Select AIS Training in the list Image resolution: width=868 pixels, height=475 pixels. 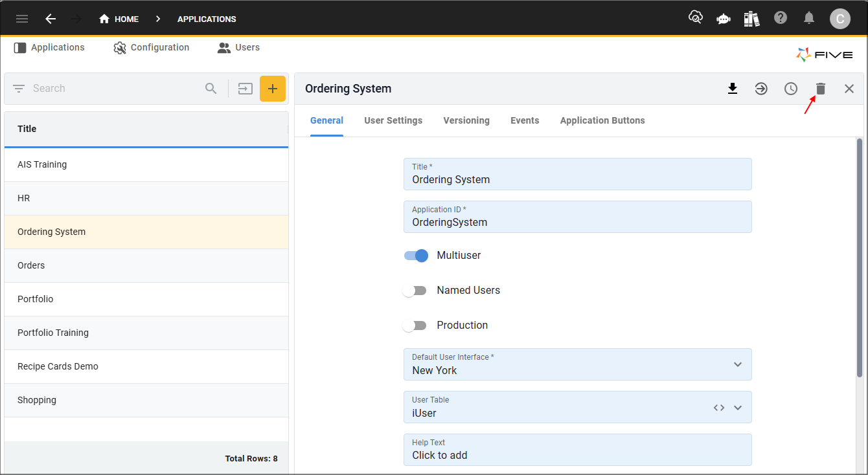click(x=146, y=165)
